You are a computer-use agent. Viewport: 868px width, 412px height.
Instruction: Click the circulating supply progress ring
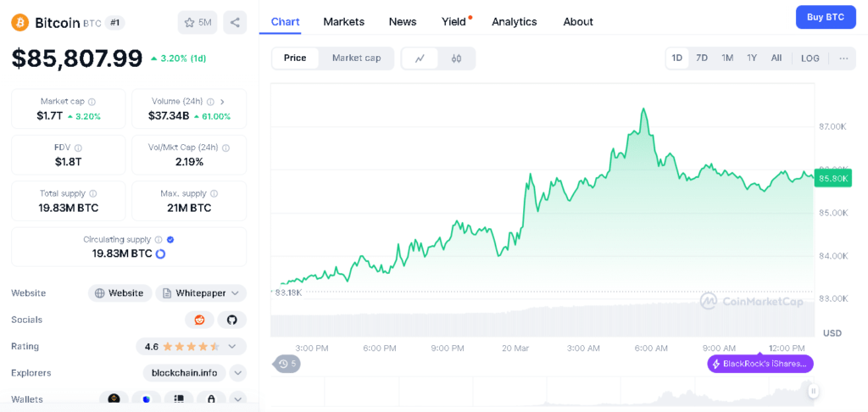coord(160,253)
